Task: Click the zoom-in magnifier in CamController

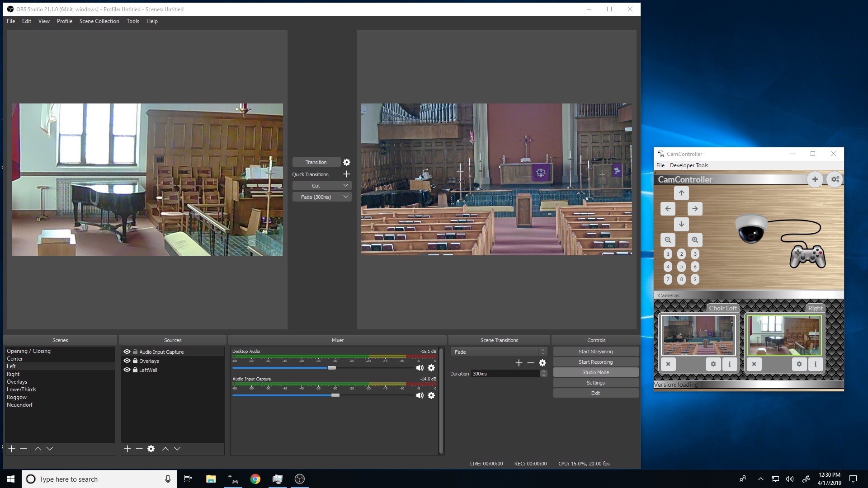Action: click(x=695, y=240)
